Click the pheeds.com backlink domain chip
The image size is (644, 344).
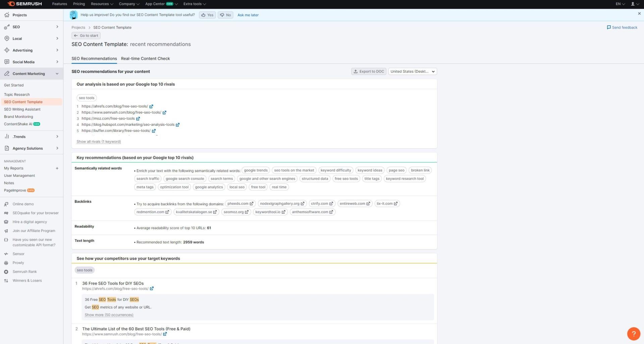click(240, 204)
